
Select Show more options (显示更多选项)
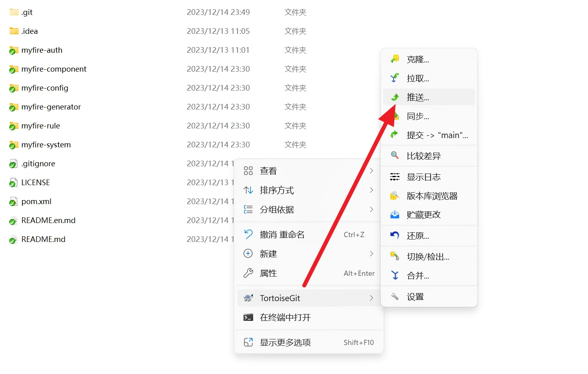click(285, 343)
